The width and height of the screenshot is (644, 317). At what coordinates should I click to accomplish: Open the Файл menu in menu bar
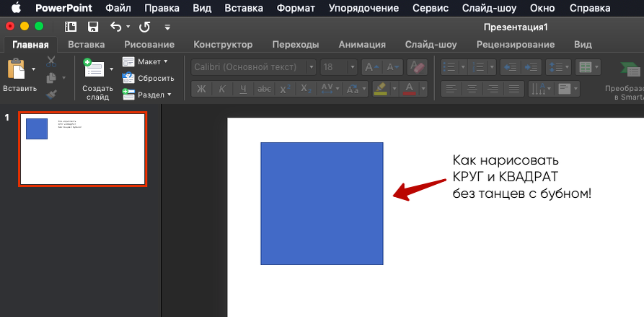(118, 8)
